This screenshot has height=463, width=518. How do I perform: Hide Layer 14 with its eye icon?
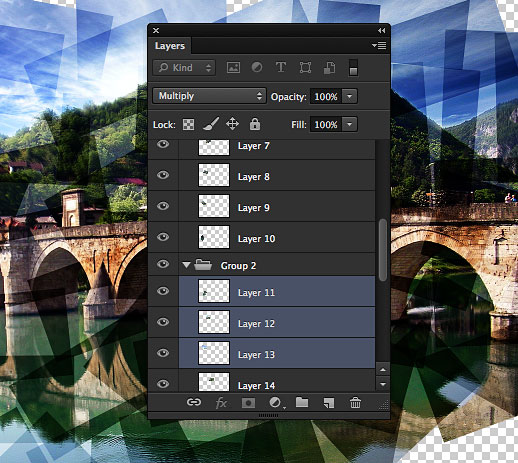pos(163,384)
